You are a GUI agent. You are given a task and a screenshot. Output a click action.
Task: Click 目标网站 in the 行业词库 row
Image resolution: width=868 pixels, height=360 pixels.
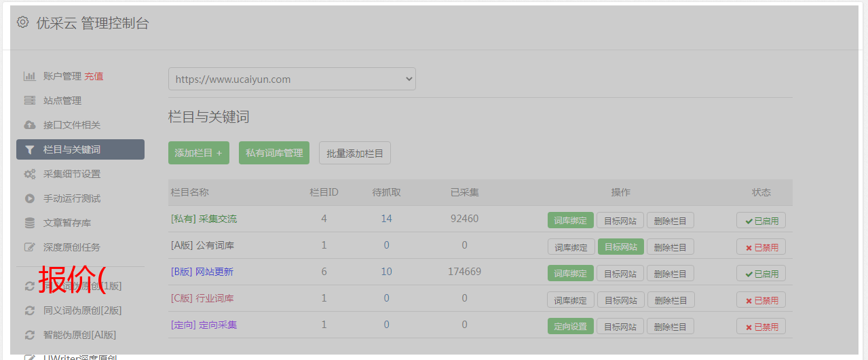[621, 300]
